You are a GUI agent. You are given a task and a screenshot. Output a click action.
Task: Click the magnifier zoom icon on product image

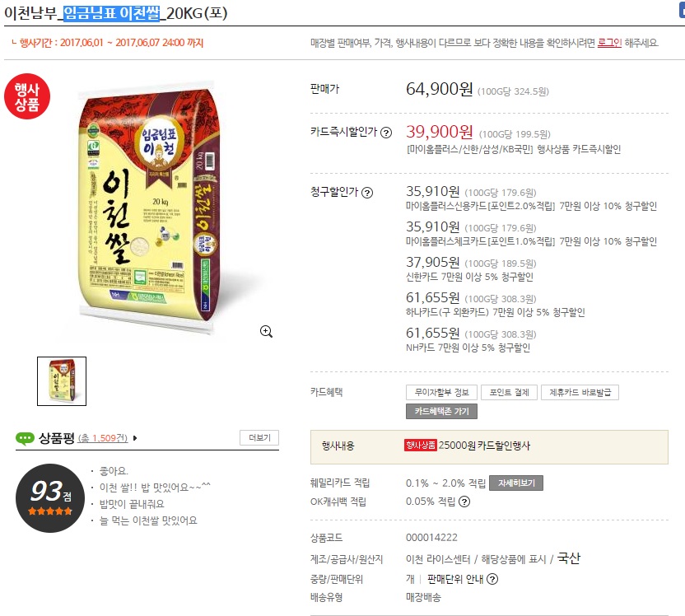point(266,332)
